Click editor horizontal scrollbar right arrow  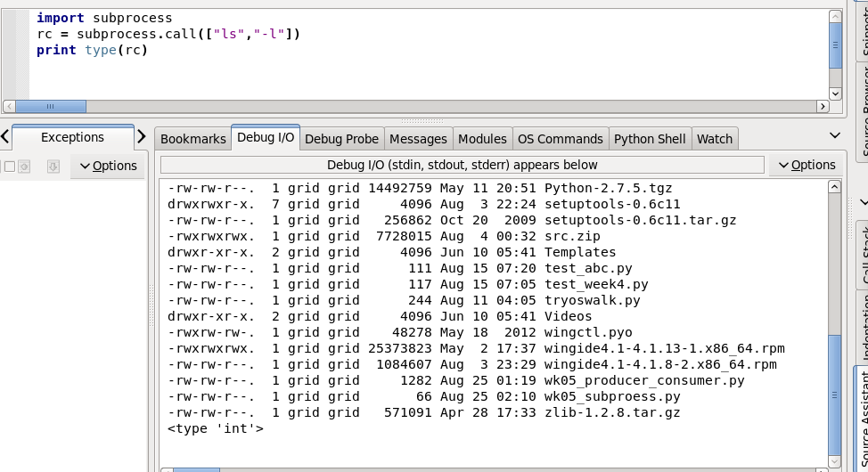pos(823,107)
